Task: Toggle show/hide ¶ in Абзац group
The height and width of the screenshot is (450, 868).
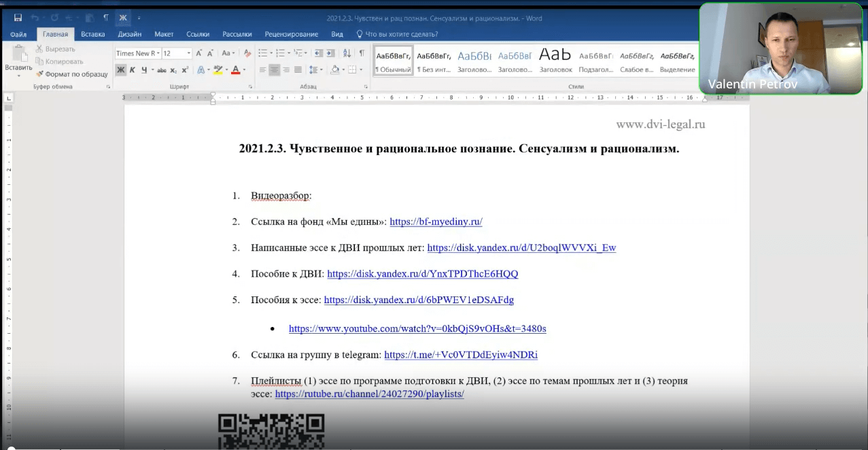Action: pyautogui.click(x=362, y=53)
